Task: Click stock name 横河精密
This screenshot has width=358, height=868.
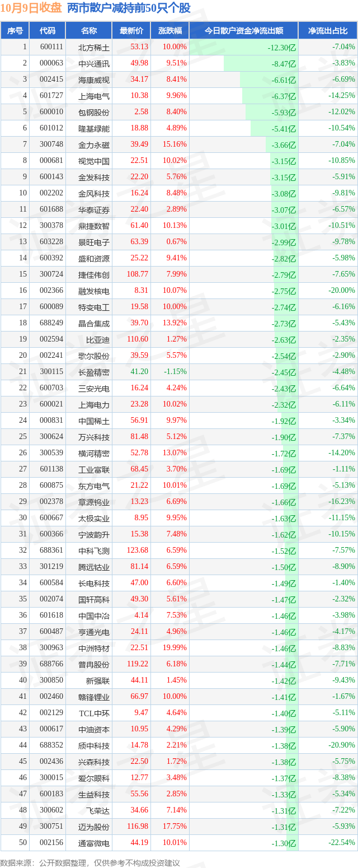Action: pyautogui.click(x=94, y=453)
